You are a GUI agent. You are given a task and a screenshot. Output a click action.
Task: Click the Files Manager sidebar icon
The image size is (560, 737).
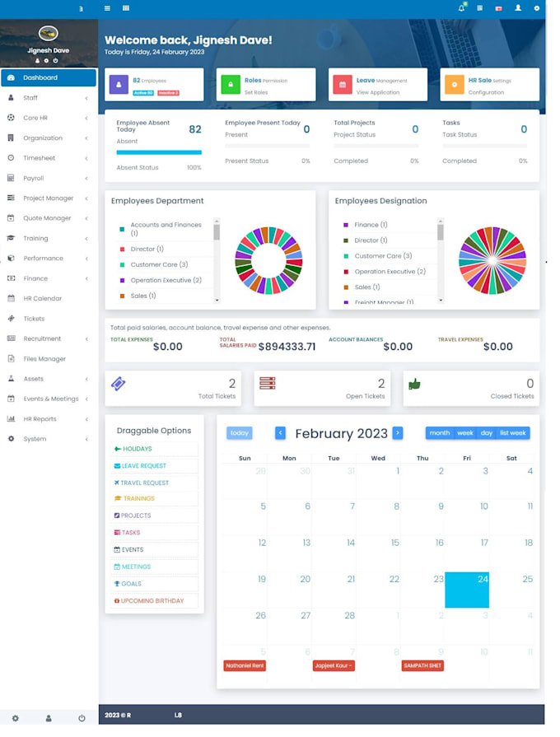[x=12, y=359]
